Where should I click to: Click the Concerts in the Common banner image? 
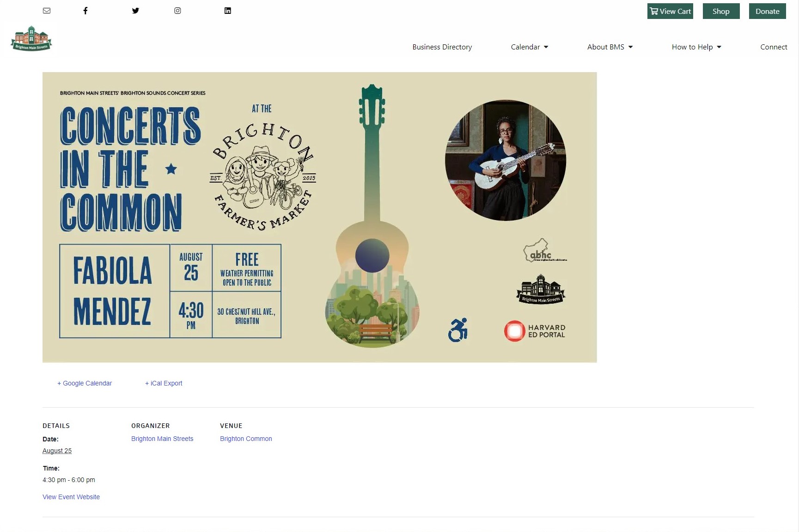pos(320,217)
